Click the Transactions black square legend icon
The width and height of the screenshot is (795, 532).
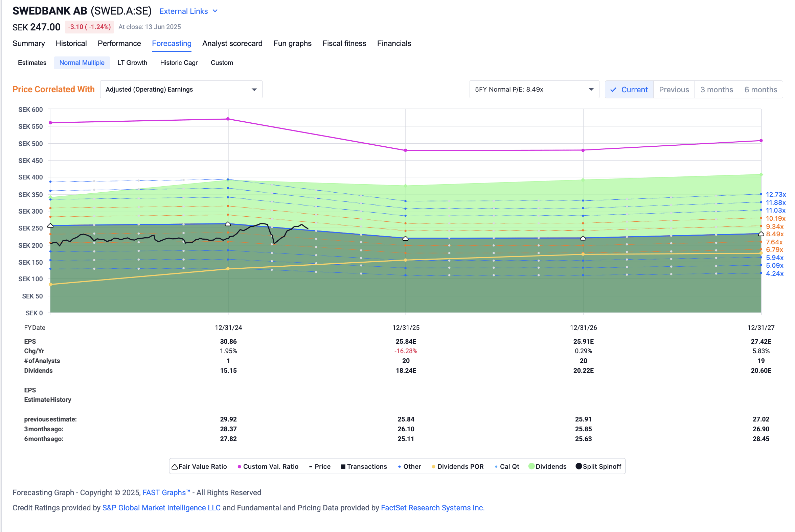pos(343,467)
